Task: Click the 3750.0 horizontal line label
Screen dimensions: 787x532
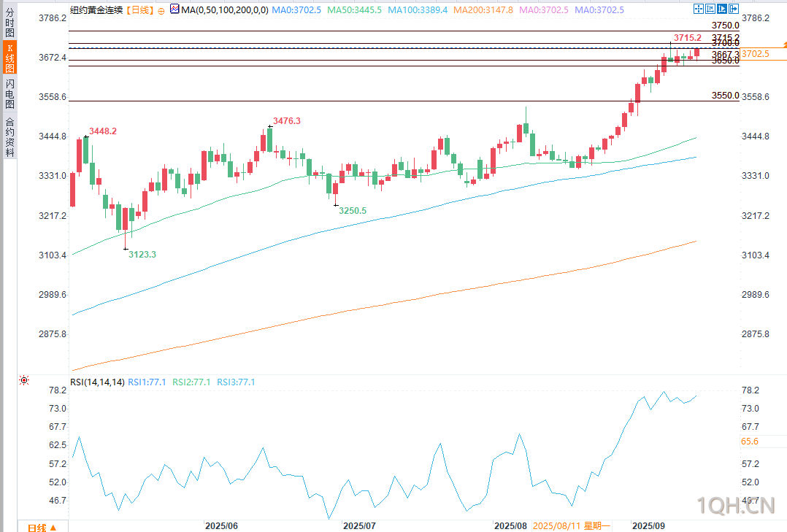Action: point(725,26)
